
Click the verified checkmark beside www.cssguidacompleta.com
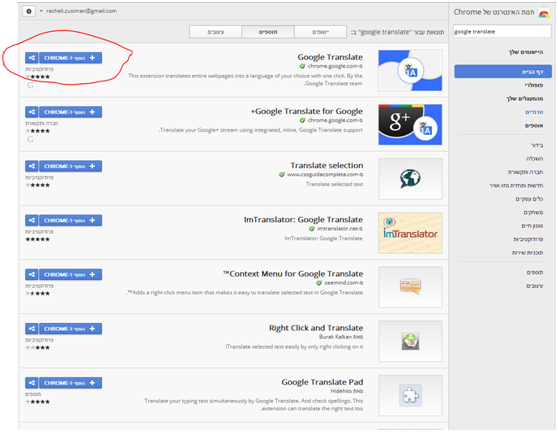[x=282, y=175]
